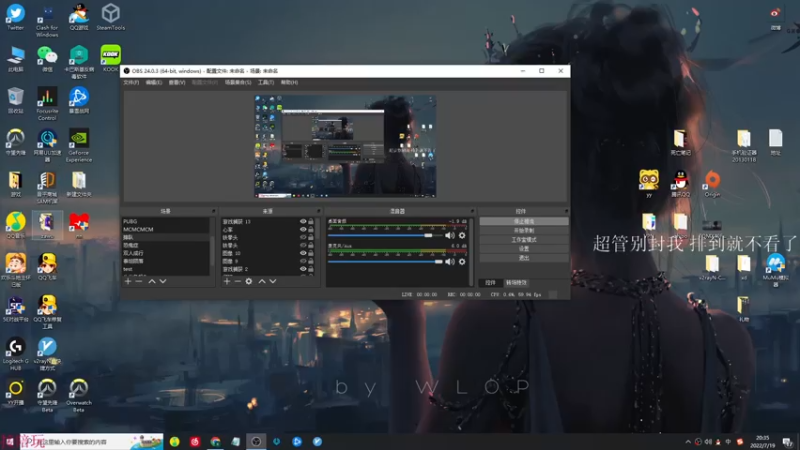Open the Twitter desktop shortcut
The image size is (800, 450).
pos(15,17)
